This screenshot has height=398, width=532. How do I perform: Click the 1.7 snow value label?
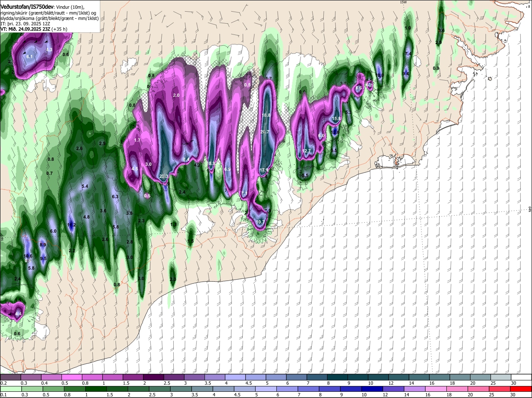click(x=137, y=140)
